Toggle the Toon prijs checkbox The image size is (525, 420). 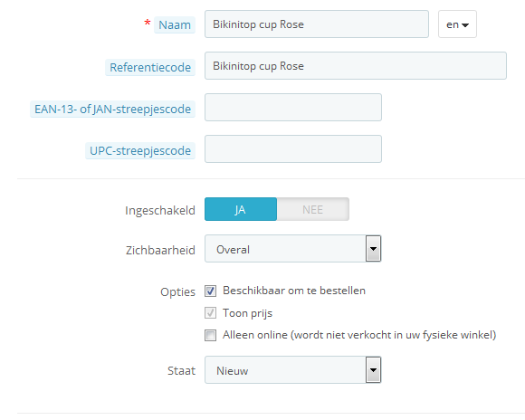[210, 313]
